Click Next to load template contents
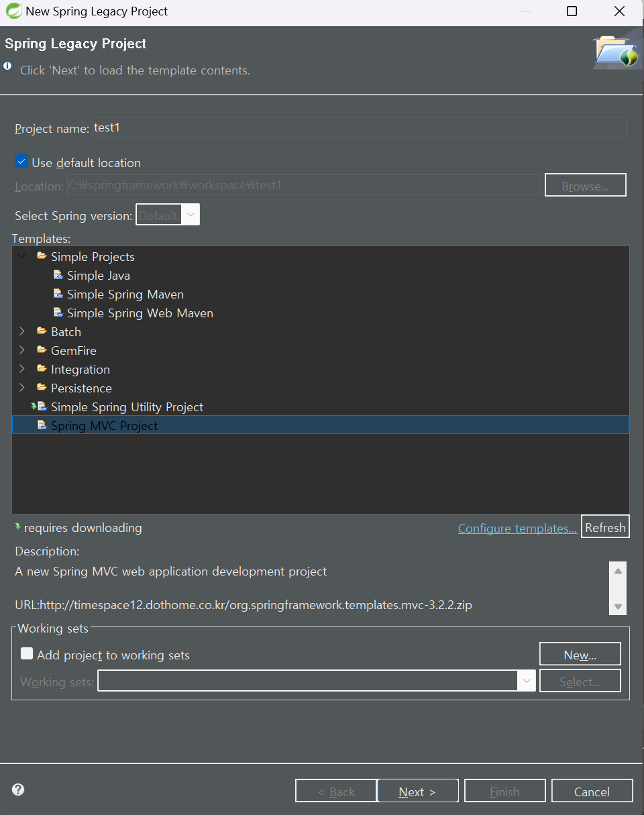The width and height of the screenshot is (644, 815). click(x=418, y=791)
